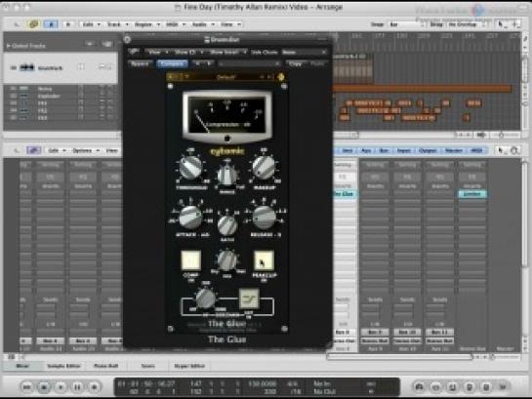Click the transport go-to-beginning button
Image resolution: width=532 pixels, height=399 pixels.
(27, 386)
